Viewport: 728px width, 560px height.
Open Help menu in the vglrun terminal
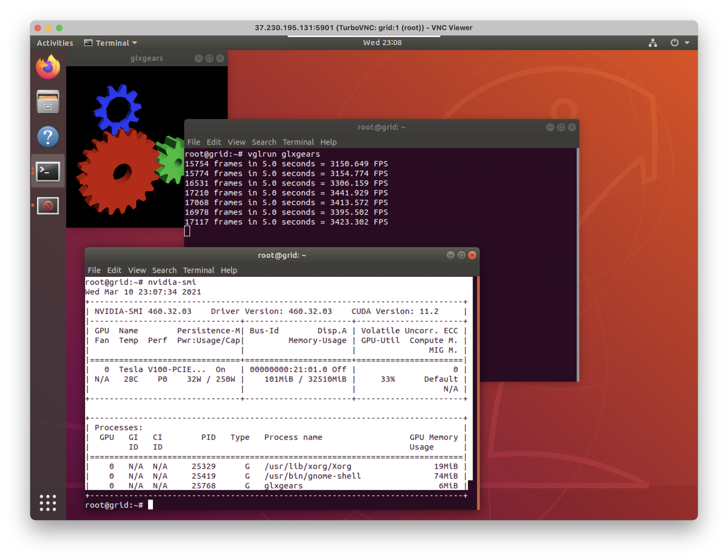pos(328,142)
